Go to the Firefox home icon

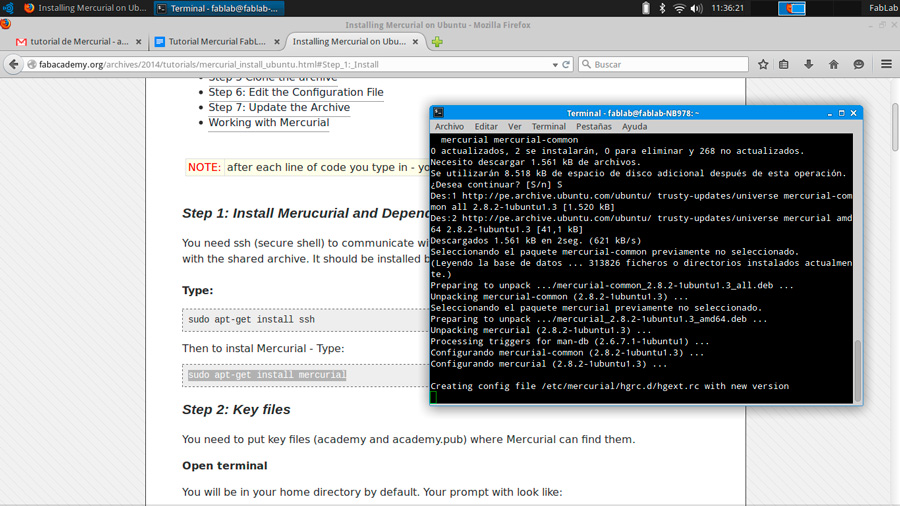[833, 64]
